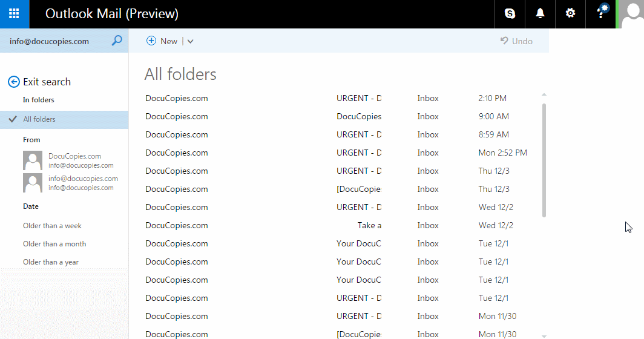This screenshot has width=644, height=339.
Task: Select the All folders filter
Action: coord(39,119)
